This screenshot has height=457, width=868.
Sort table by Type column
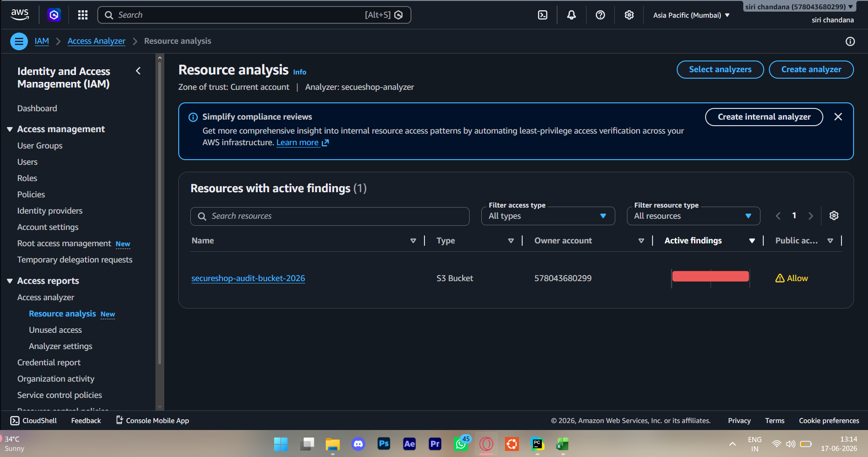(511, 241)
